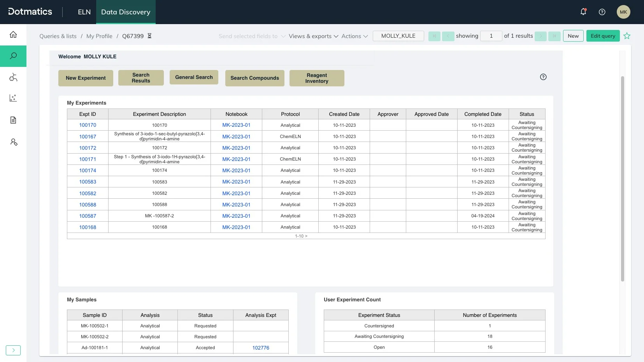The width and height of the screenshot is (644, 362).
Task: Open the molecule structure sidebar icon
Action: 13,77
